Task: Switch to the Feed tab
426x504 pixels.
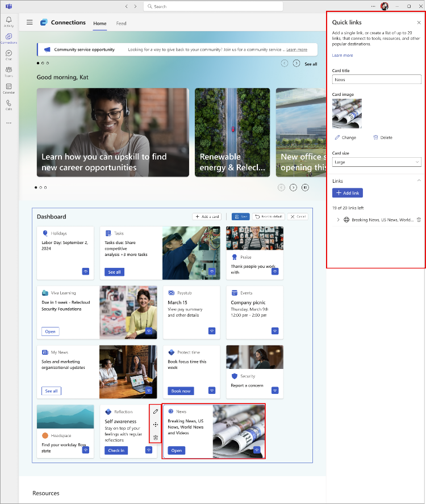Action: [x=122, y=23]
